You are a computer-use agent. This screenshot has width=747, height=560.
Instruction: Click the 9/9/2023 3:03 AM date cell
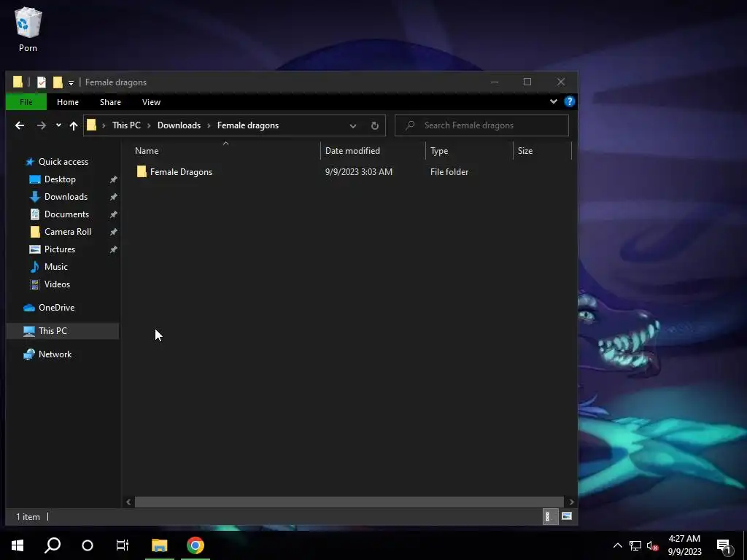coord(359,172)
